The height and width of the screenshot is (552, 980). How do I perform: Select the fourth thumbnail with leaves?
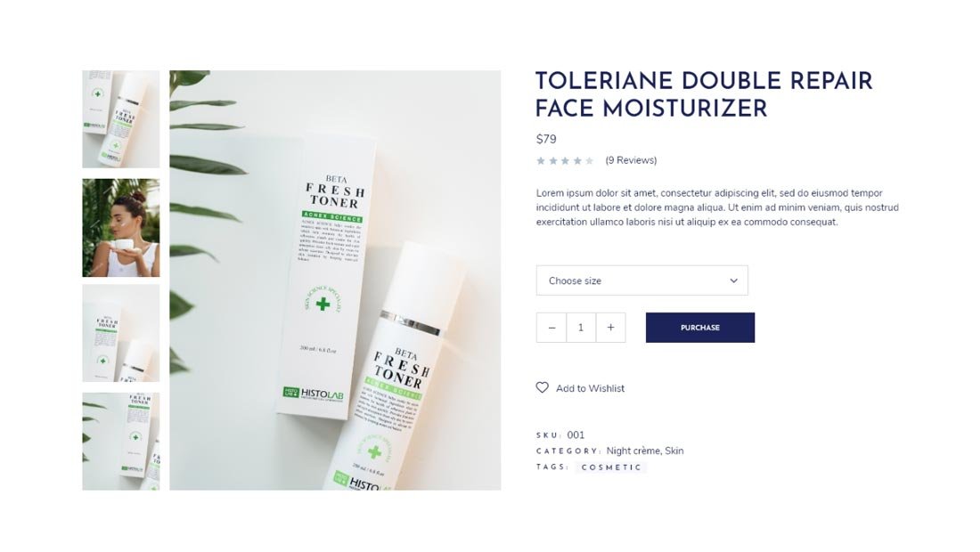120,442
